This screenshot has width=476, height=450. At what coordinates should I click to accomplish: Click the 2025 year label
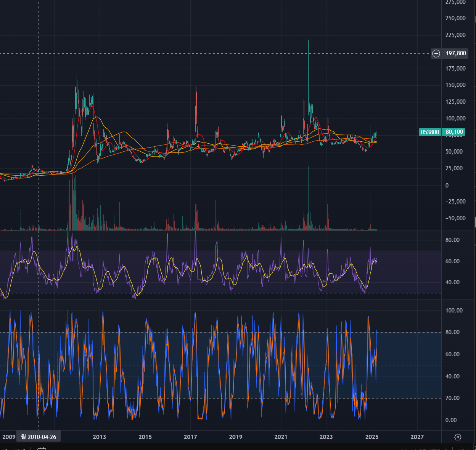click(371, 437)
